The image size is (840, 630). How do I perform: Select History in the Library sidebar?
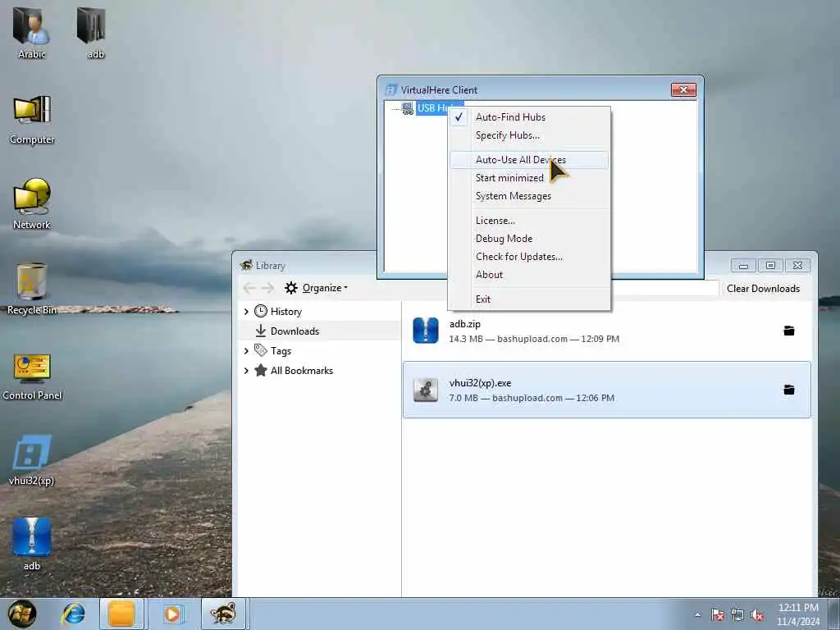(x=286, y=311)
